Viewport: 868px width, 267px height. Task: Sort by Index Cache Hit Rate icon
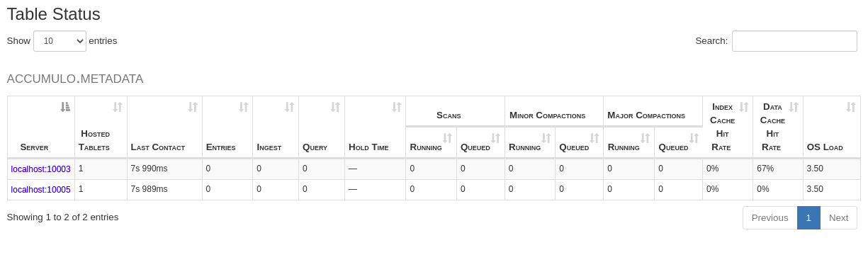click(743, 107)
